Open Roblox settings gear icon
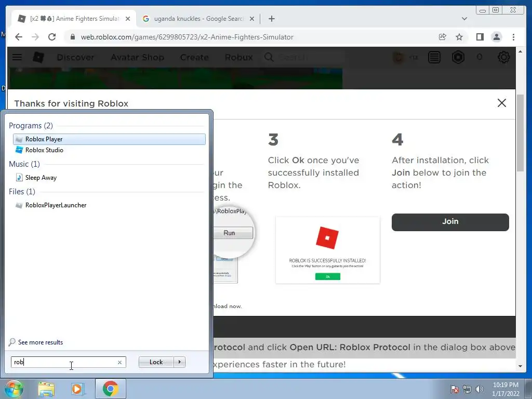Screen dimensions: 532x399 503,57
